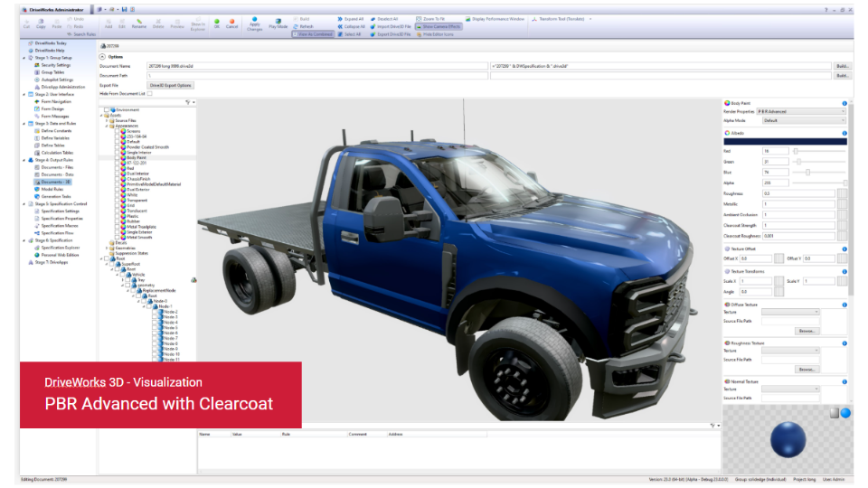The height and width of the screenshot is (488, 868).
Task: Open Generation Tasks in the navigation
Action: (52, 196)
